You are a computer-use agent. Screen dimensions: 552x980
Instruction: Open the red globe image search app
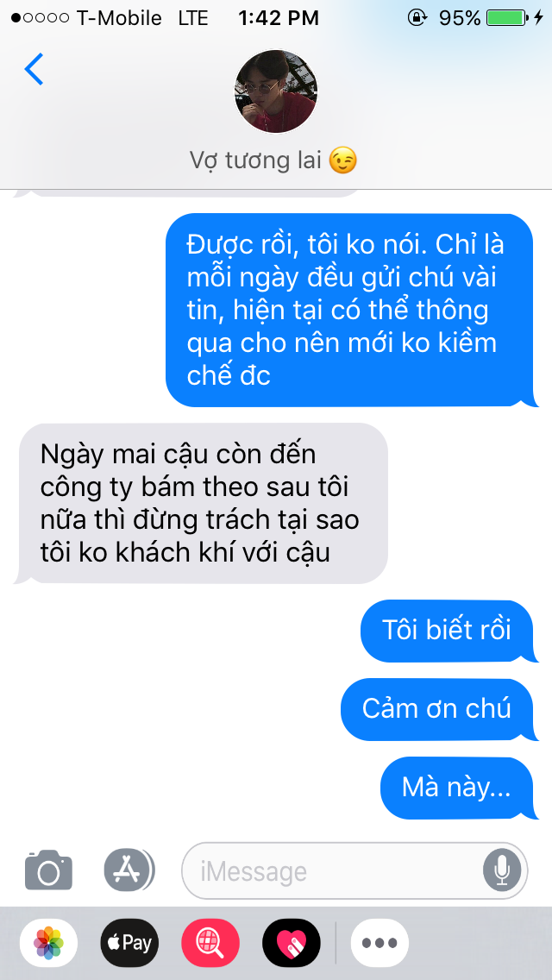click(210, 943)
